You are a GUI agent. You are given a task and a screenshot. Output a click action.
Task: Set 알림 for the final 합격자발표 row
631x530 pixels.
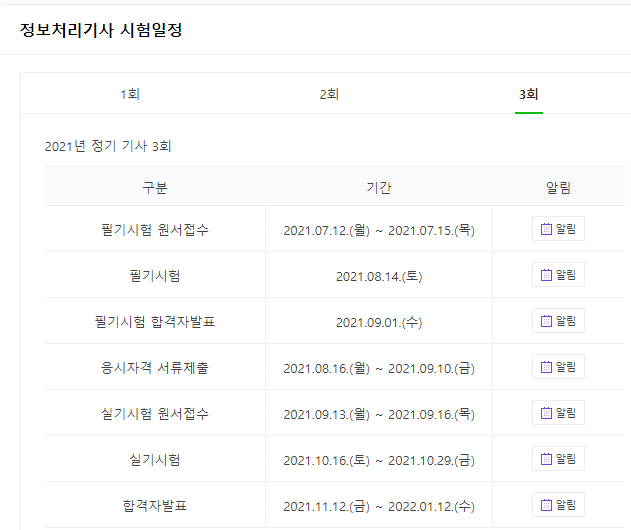(x=558, y=505)
